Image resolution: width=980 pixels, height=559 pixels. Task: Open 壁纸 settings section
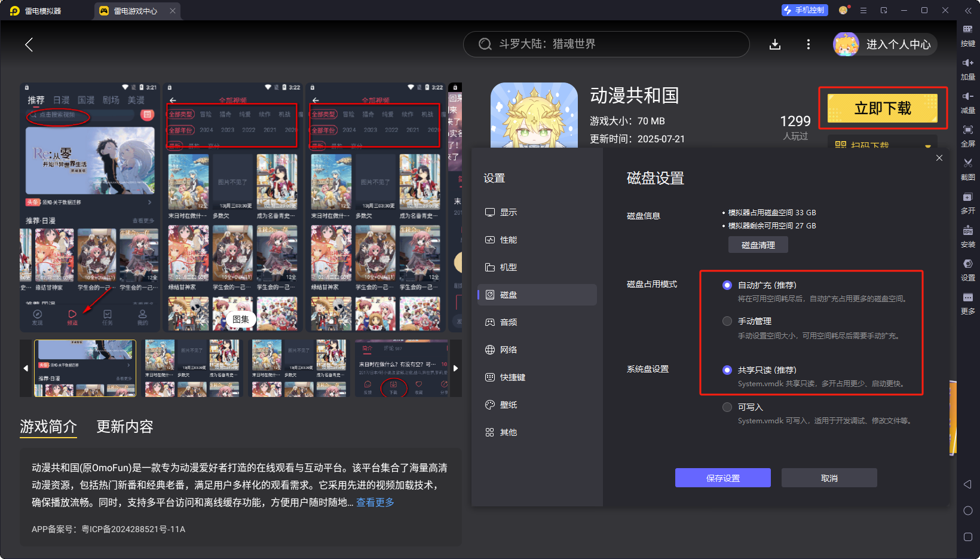[x=537, y=405]
